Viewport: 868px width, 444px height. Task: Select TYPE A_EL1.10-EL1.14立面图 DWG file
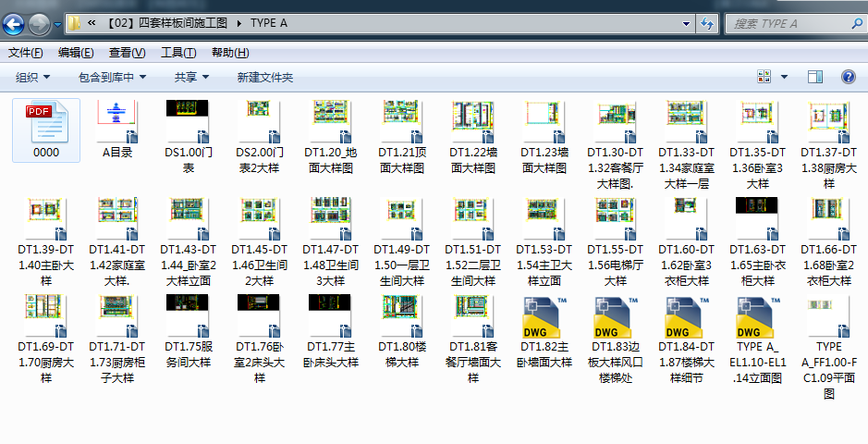point(757,339)
